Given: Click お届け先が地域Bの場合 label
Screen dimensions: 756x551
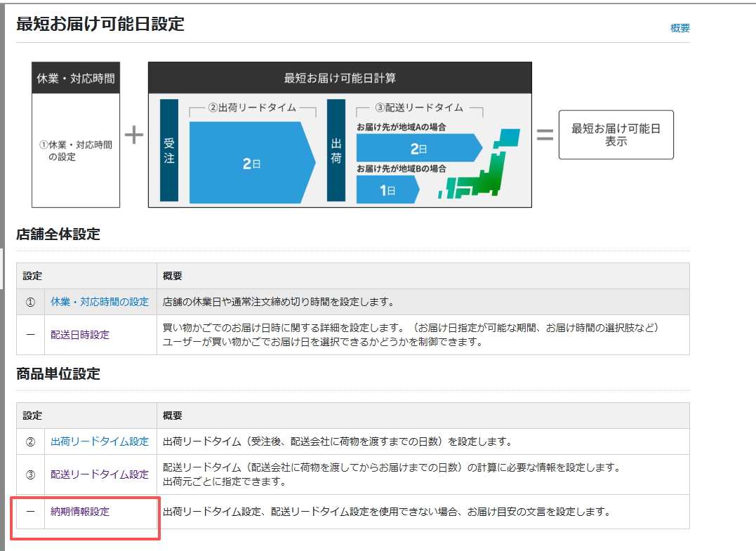Looking at the screenshot, I should pos(401,168).
